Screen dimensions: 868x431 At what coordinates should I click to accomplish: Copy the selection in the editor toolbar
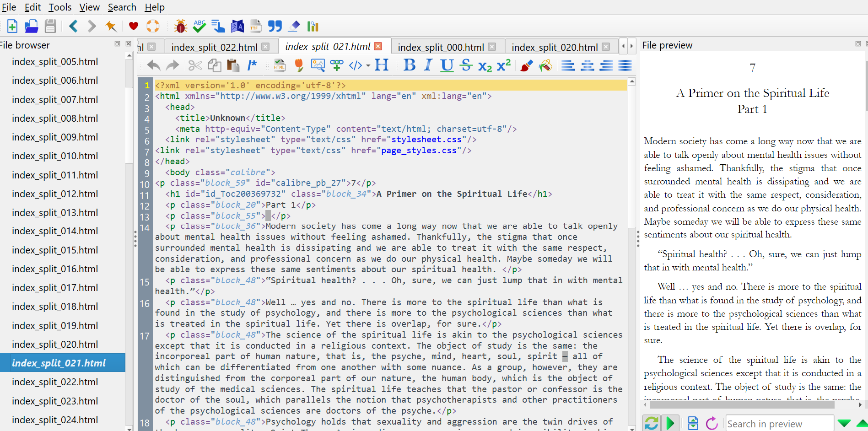coord(214,65)
